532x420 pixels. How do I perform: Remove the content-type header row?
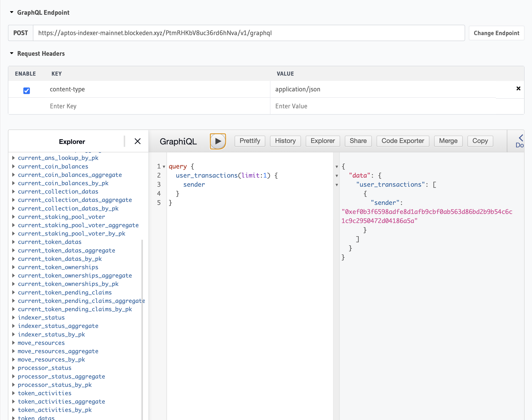point(518,88)
